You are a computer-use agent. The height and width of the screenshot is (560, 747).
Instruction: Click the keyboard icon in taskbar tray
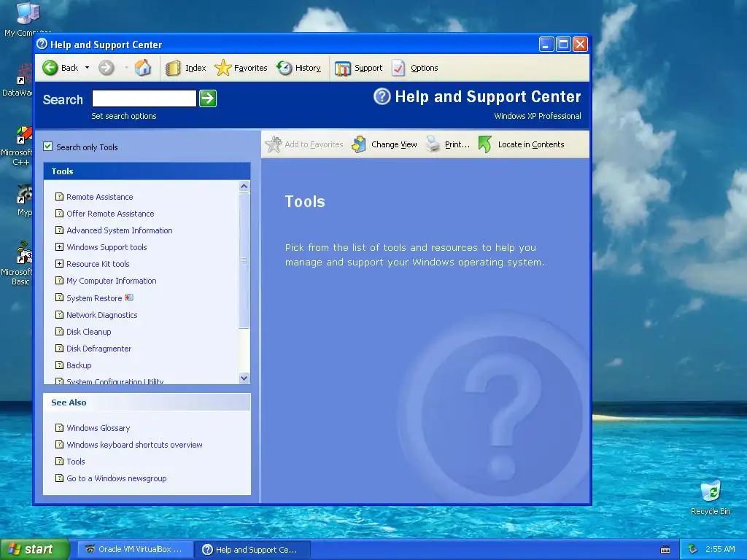click(x=665, y=550)
